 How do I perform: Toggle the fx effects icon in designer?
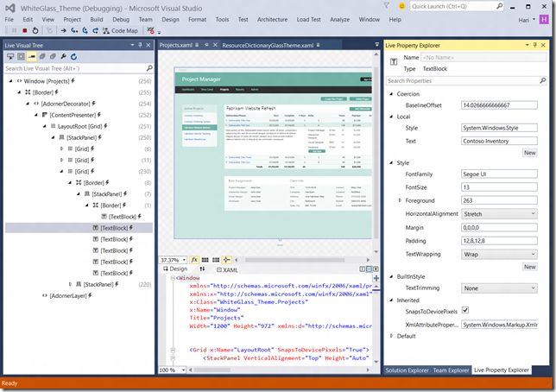[194, 260]
